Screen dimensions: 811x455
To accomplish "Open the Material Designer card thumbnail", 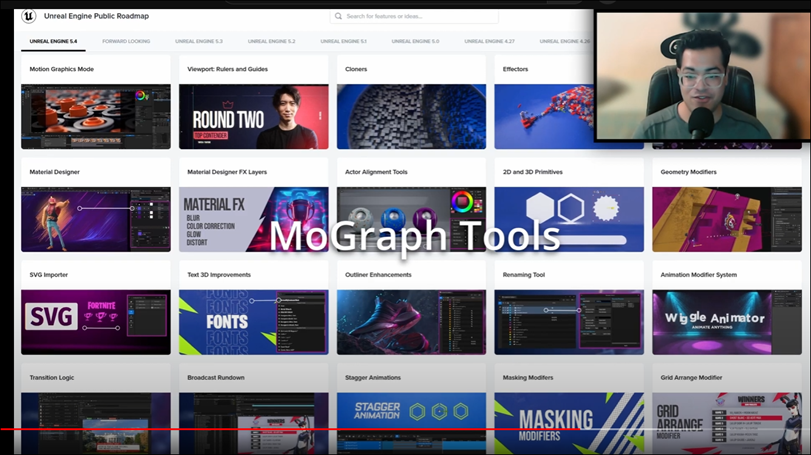I will pyautogui.click(x=96, y=220).
